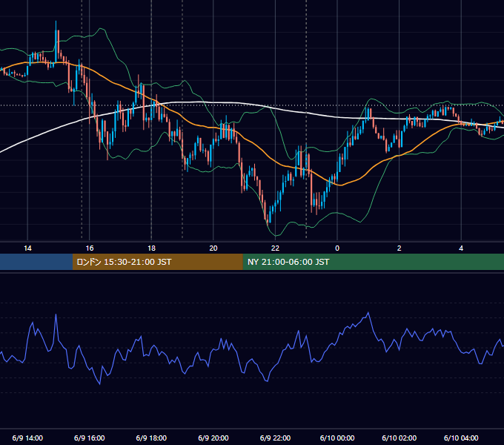504x445 pixels.
Task: Click the 18 hour axis label
Action: 151,248
